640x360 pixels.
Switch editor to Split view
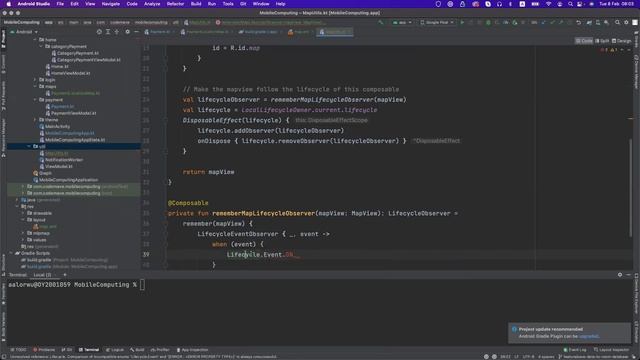[x=602, y=41]
